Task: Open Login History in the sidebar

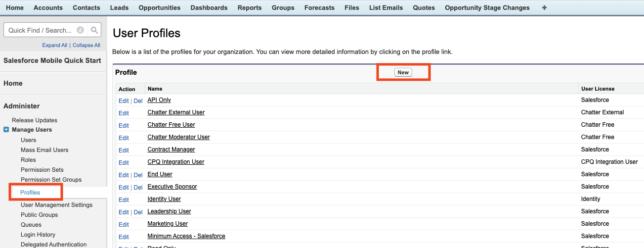Action: [x=38, y=235]
